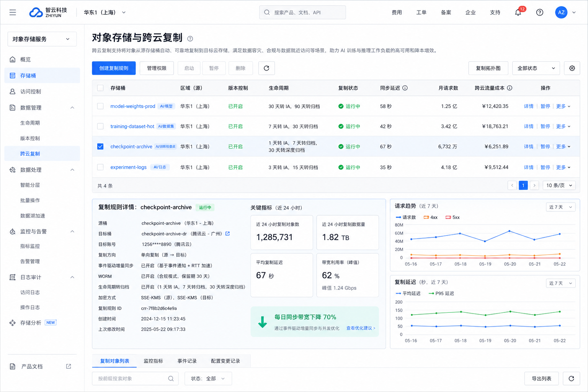The image size is (588, 392).
Task: Click the external link icon beside 产品文档
Action: pos(69,366)
